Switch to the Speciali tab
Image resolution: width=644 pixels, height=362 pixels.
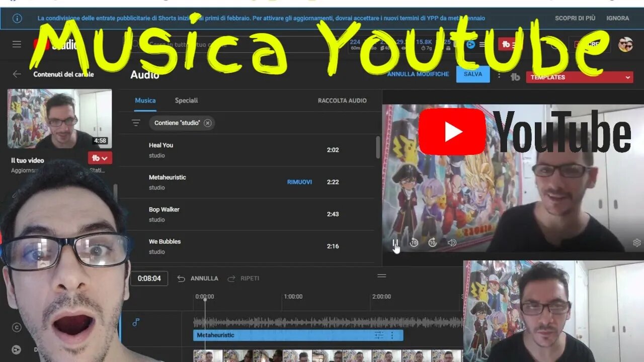click(x=186, y=101)
